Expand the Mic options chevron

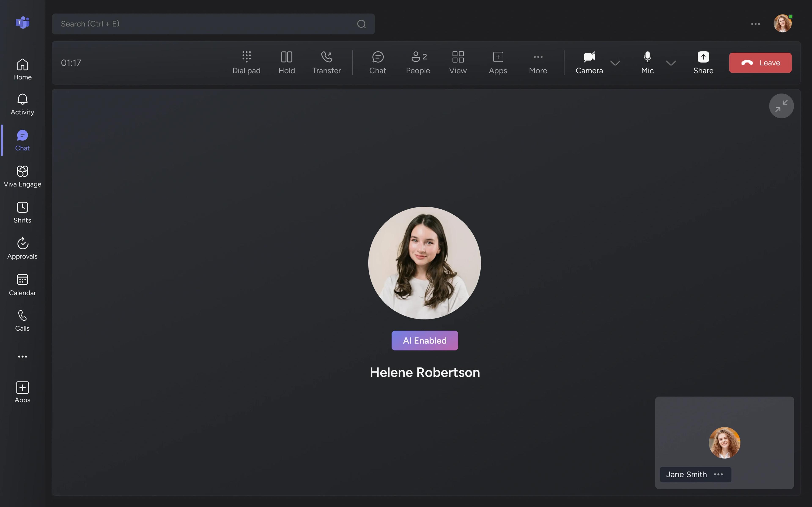[x=670, y=63]
